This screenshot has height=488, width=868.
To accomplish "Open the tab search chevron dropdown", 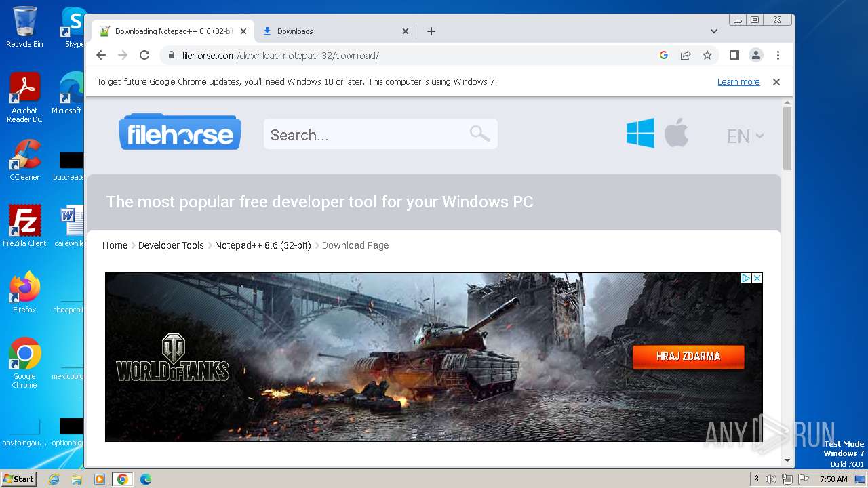I will point(713,31).
